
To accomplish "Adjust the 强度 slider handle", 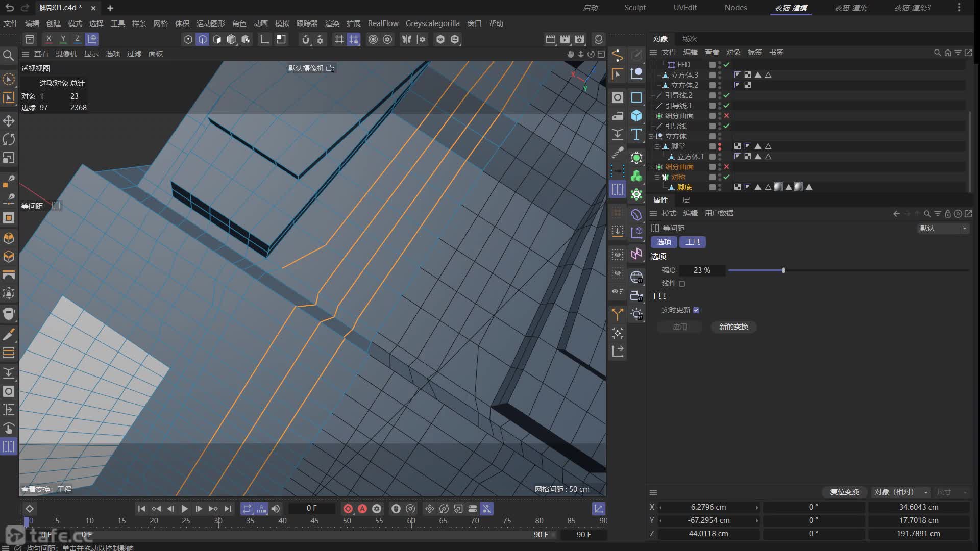I will tap(783, 270).
